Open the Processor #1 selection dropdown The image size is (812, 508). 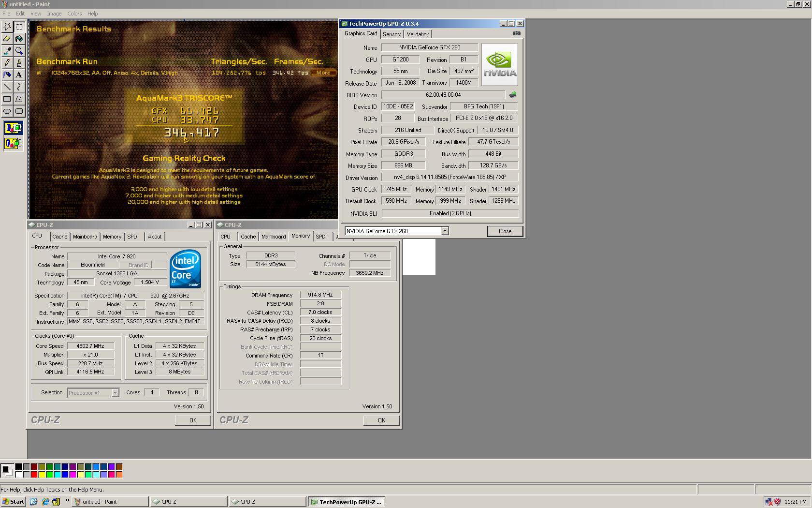coord(115,393)
